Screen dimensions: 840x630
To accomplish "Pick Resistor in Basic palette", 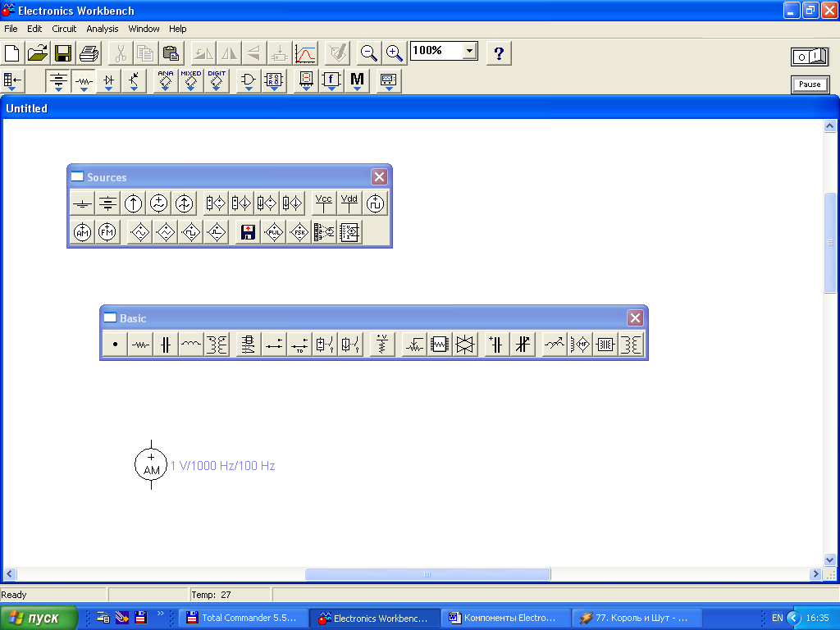I will click(x=141, y=345).
